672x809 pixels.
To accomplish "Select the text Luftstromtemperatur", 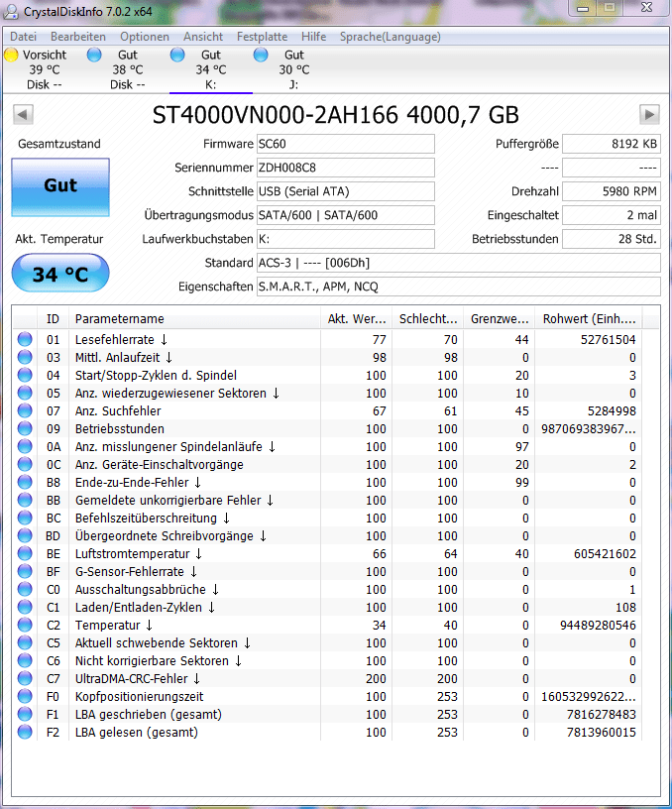I will (133, 553).
